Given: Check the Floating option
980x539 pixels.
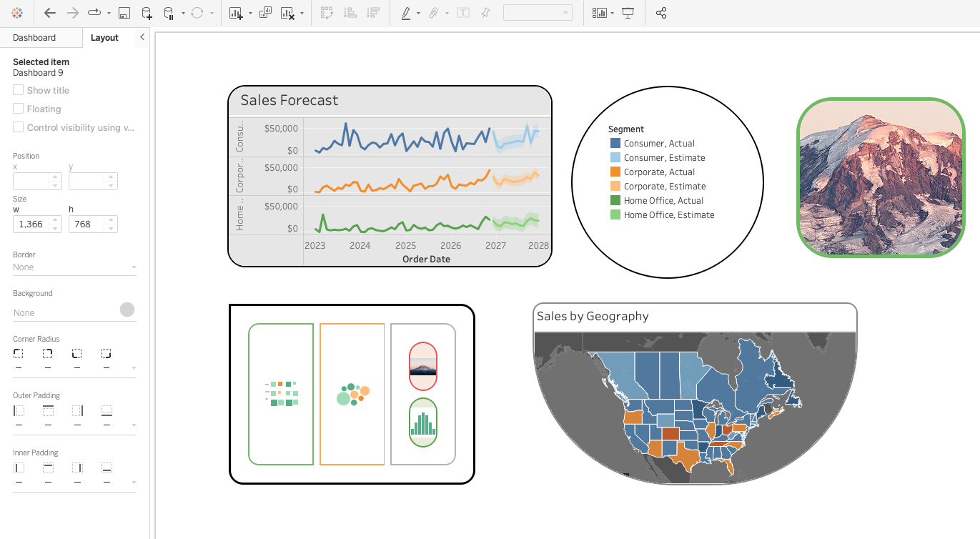Looking at the screenshot, I should click(18, 109).
